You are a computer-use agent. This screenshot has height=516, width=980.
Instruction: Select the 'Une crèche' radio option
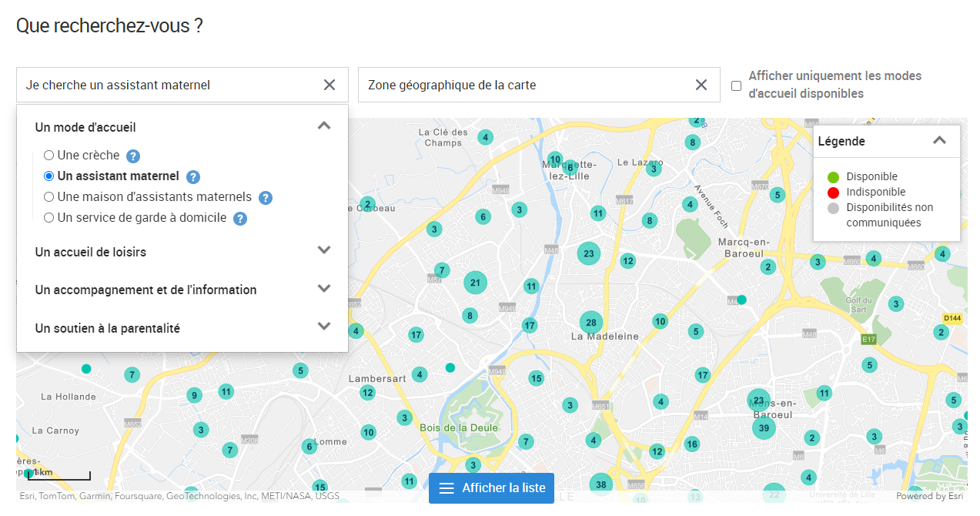click(x=49, y=156)
